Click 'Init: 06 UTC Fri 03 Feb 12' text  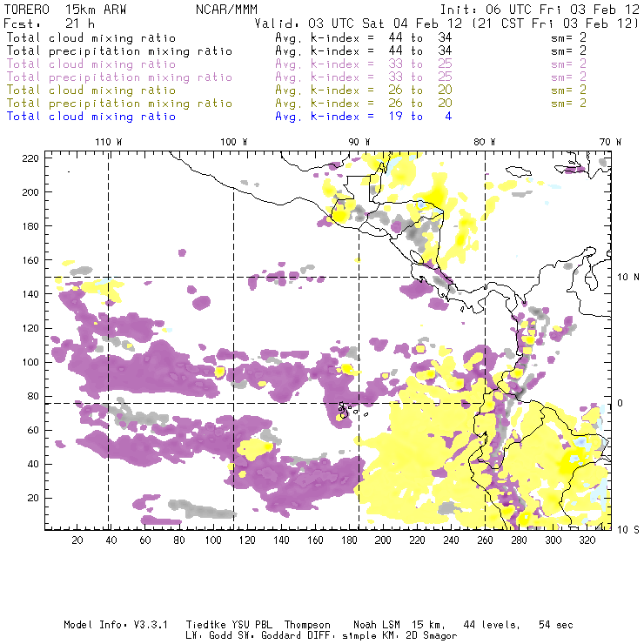tap(540, 10)
